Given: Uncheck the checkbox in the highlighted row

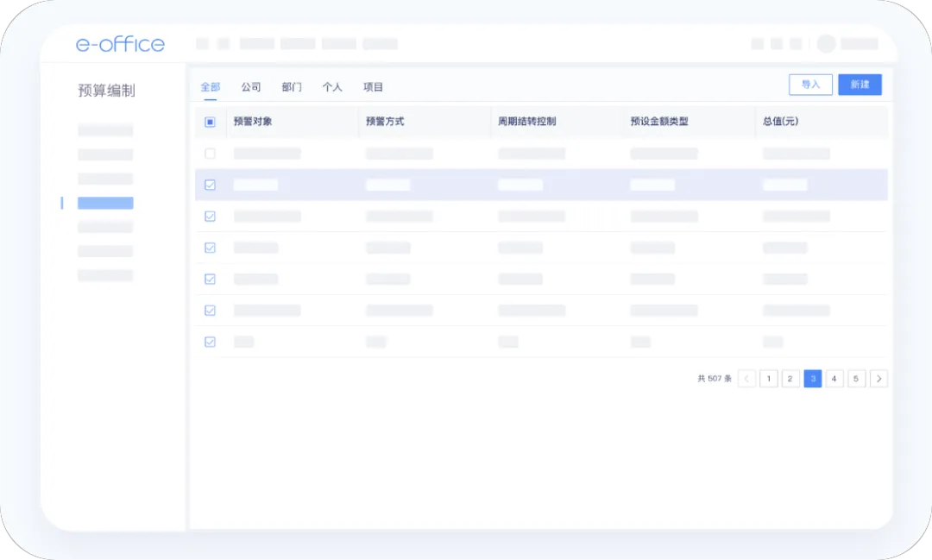Looking at the screenshot, I should pyautogui.click(x=210, y=185).
